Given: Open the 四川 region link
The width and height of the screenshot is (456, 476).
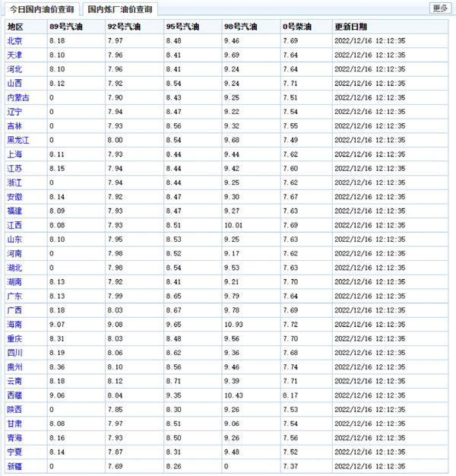Looking at the screenshot, I should click(14, 353).
